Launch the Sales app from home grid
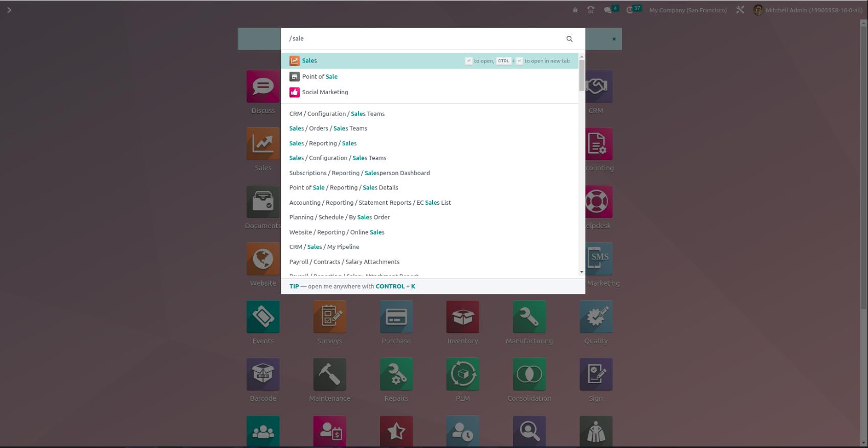 (263, 144)
